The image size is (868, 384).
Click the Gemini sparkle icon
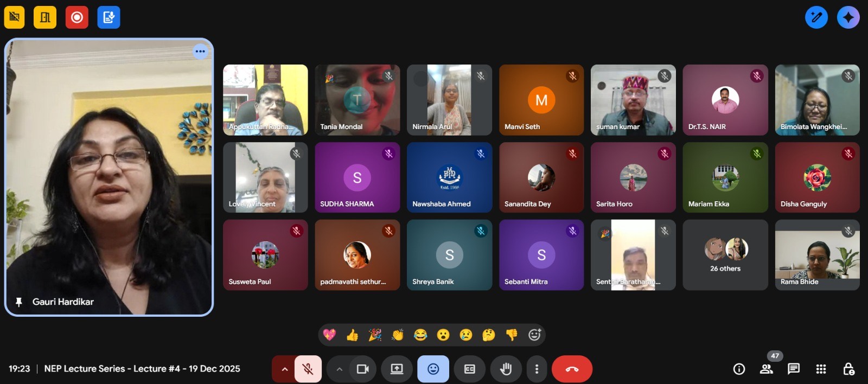(848, 17)
